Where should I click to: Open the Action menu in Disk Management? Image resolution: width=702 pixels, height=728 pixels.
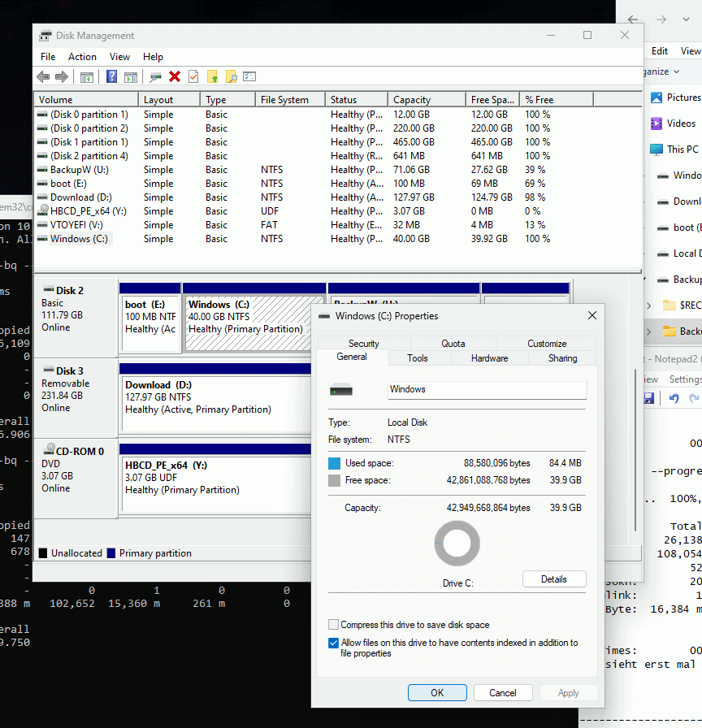82,57
